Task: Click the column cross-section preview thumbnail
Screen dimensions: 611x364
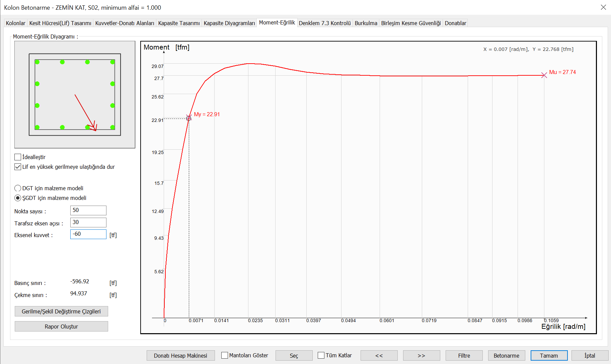Action: 75,94
